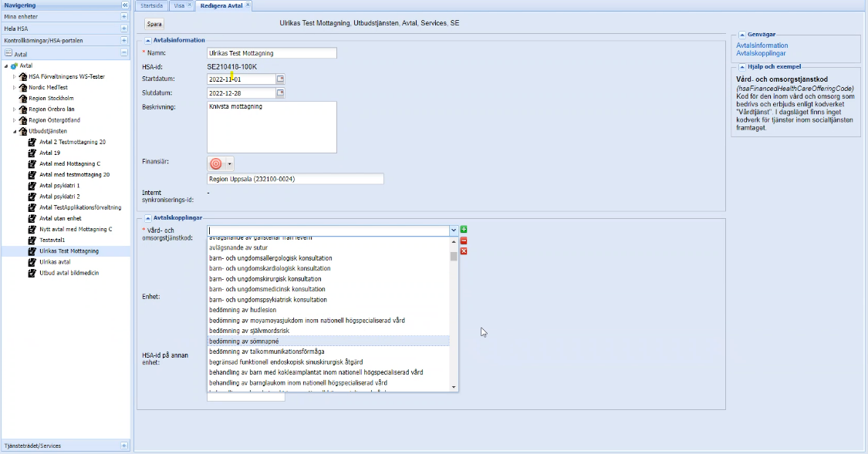
Task: Click the red minus remove icon
Action: (x=464, y=240)
